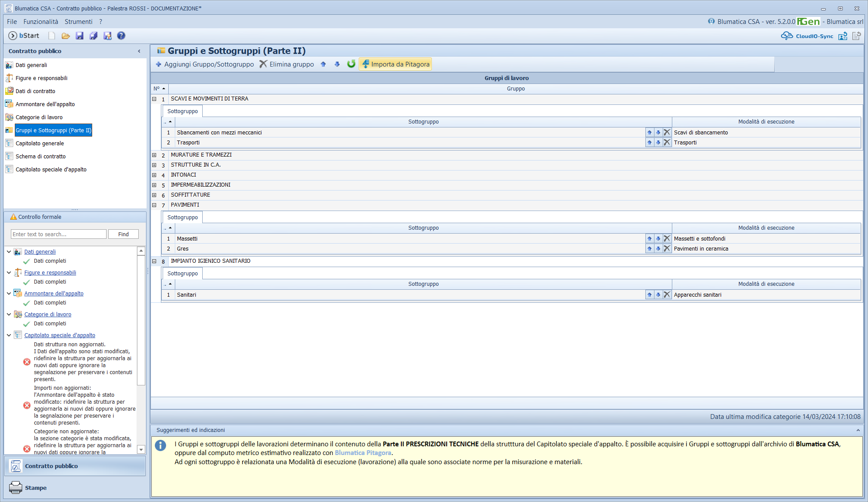This screenshot has width=868, height=502.
Task: Collapse the Suggerimenti ed indicazioni panel
Action: tap(858, 430)
